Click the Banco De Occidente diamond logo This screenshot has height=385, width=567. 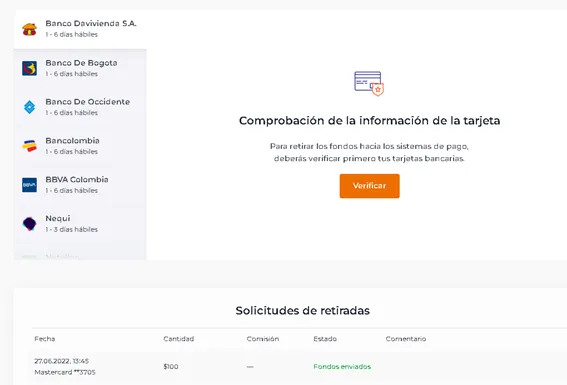(x=29, y=107)
